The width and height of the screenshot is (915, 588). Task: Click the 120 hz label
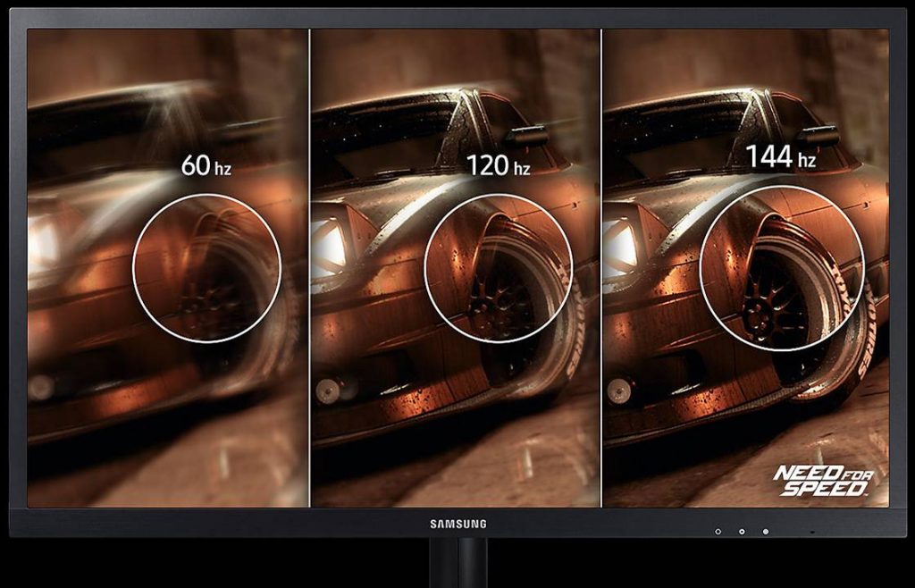click(498, 164)
